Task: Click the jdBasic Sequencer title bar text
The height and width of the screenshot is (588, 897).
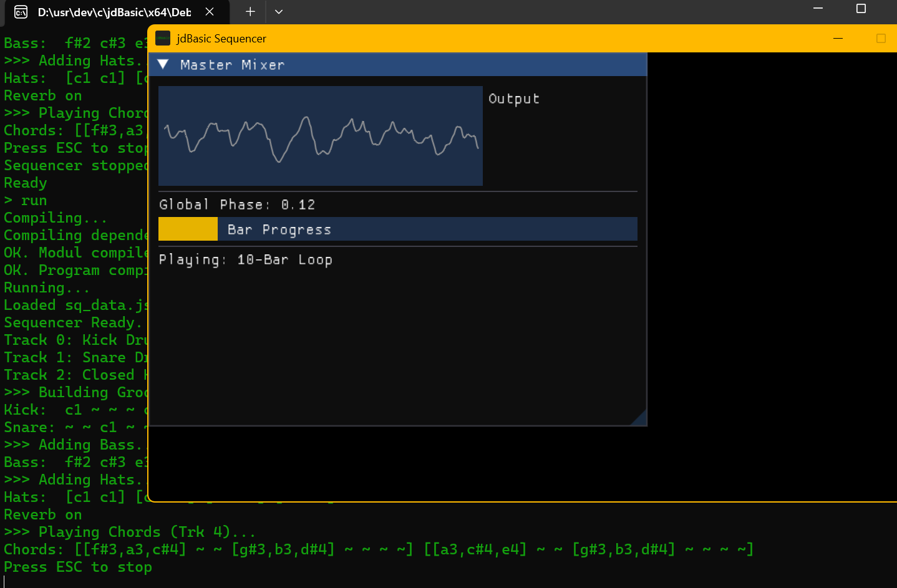Action: click(221, 39)
